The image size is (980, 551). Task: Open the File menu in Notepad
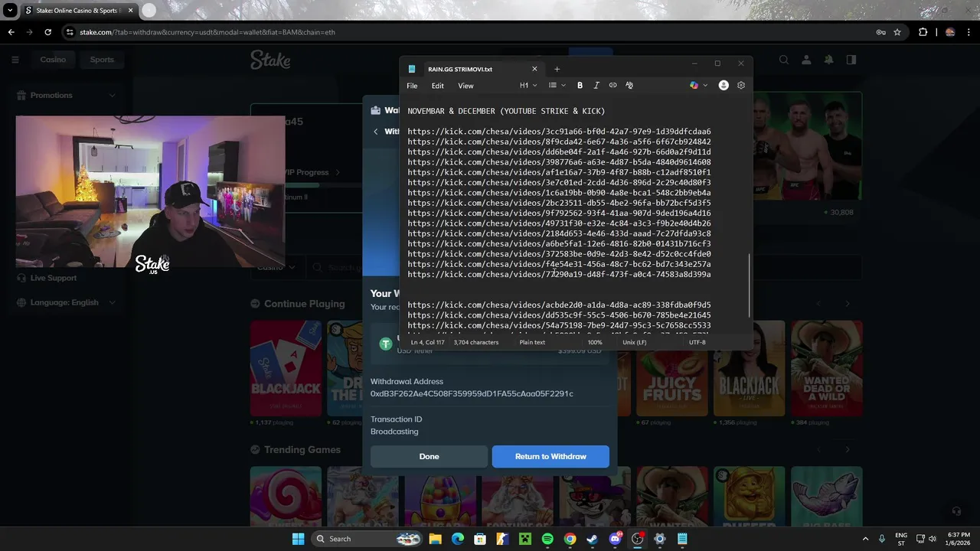[x=412, y=86]
